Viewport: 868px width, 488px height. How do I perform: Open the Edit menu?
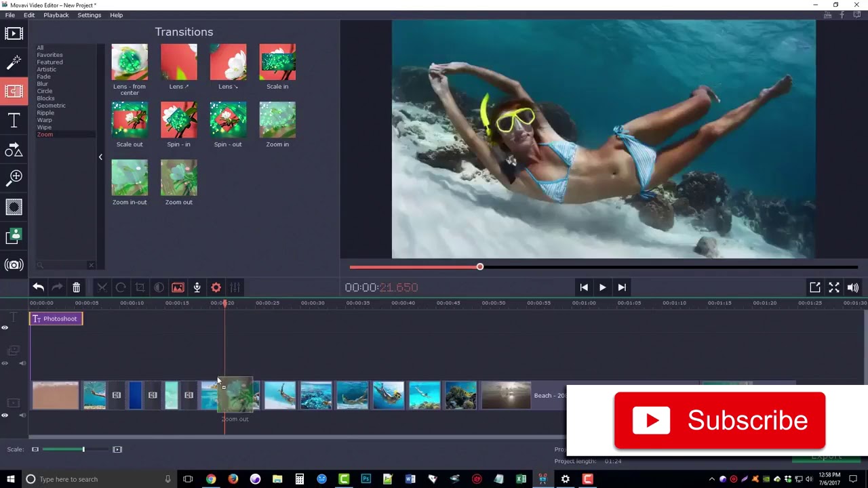point(29,15)
